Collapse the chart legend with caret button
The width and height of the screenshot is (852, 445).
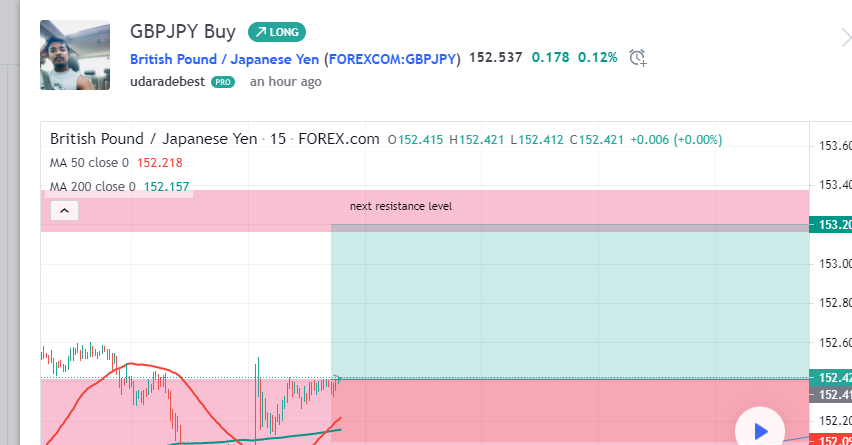63,211
